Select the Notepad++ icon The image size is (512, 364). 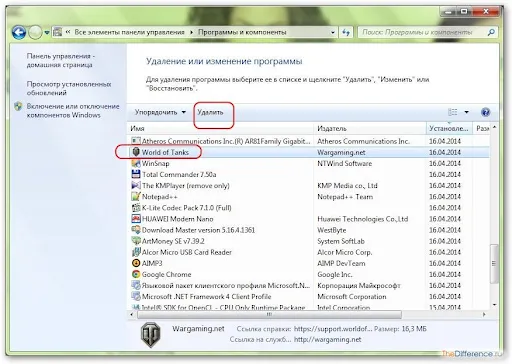point(136,197)
